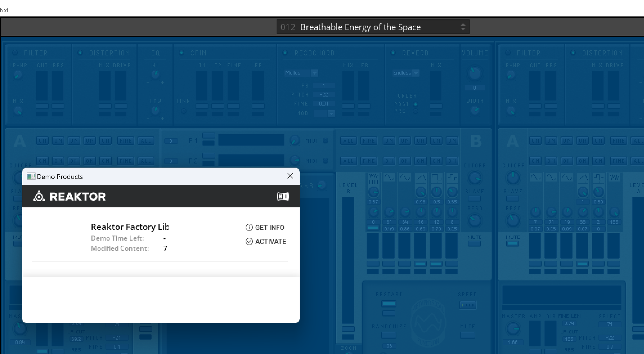This screenshot has width=644, height=354.
Task: Click preset stepper arrows beside Breathable Energy
Action: [463, 27]
